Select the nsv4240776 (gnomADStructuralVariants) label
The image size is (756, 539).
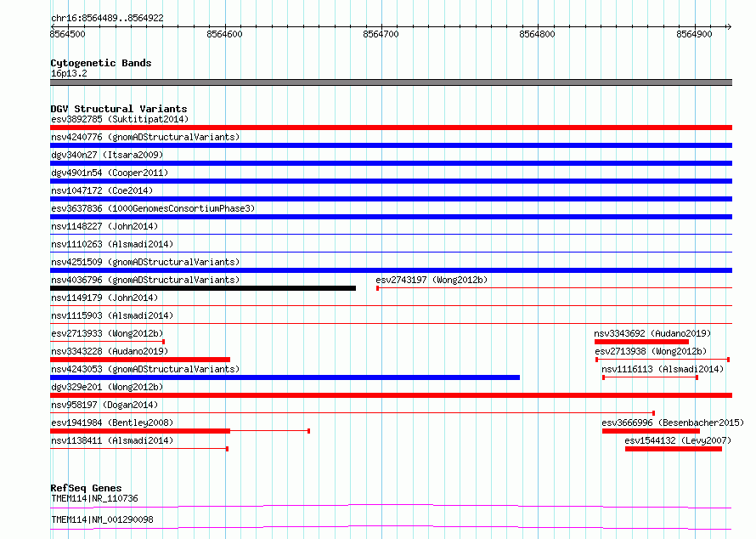(x=145, y=137)
